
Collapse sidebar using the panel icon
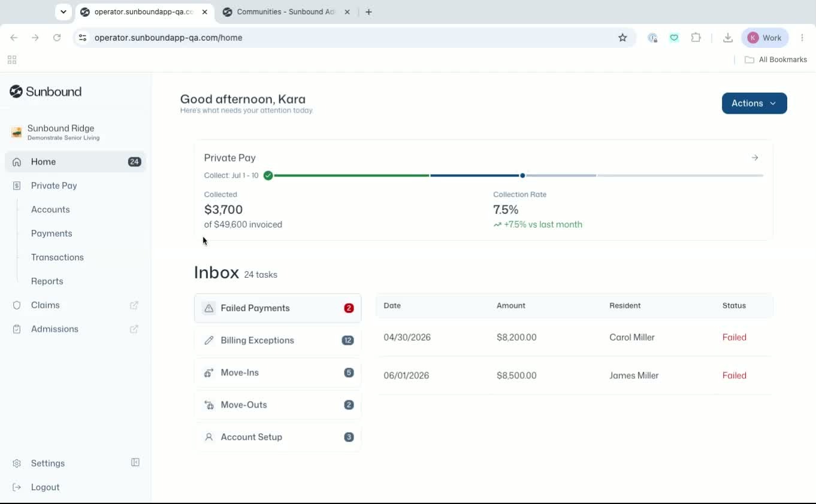point(135,463)
